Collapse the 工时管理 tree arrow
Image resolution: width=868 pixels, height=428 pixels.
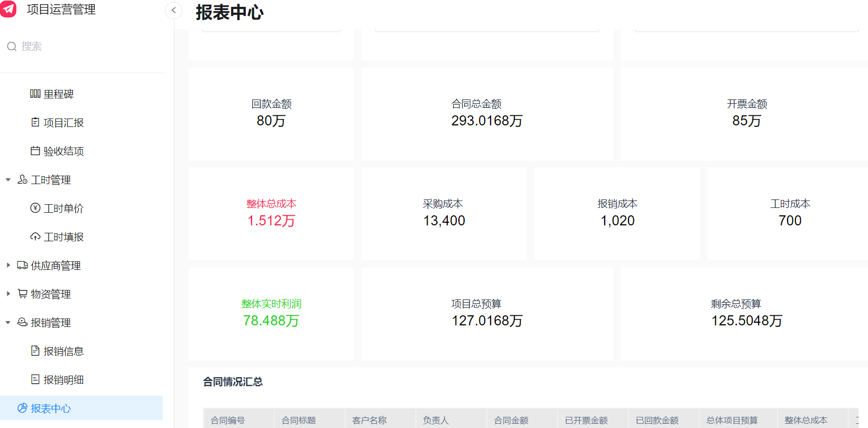(8, 180)
